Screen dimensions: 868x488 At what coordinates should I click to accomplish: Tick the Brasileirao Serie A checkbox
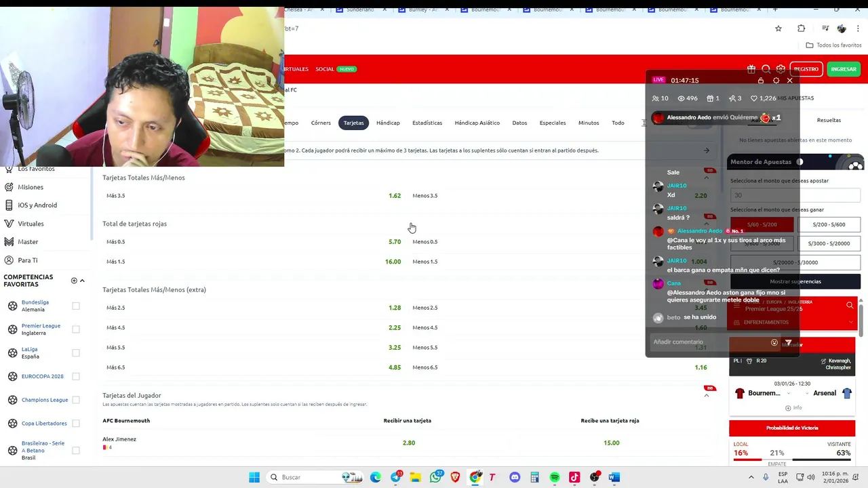(x=76, y=450)
